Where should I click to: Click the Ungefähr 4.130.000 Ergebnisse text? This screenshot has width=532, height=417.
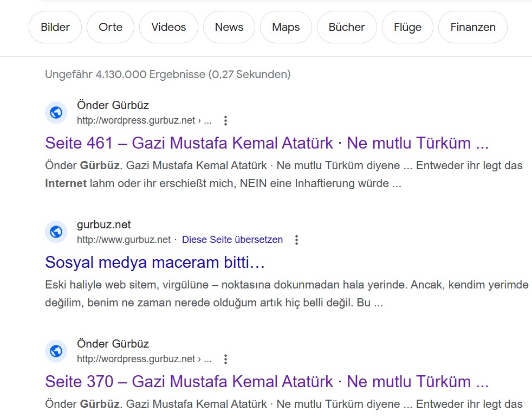coord(168,74)
